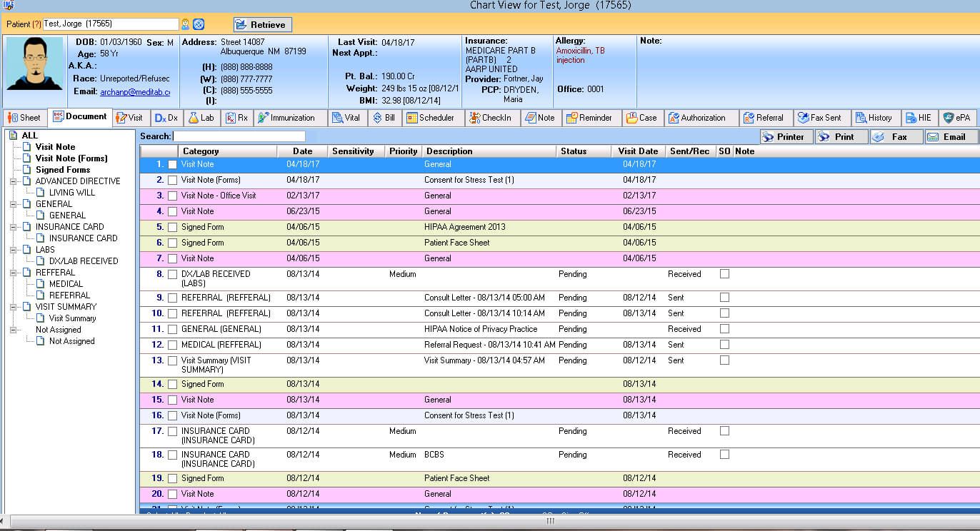980x531 pixels.
Task: Collapse the LABS tree node
Action: click(14, 250)
